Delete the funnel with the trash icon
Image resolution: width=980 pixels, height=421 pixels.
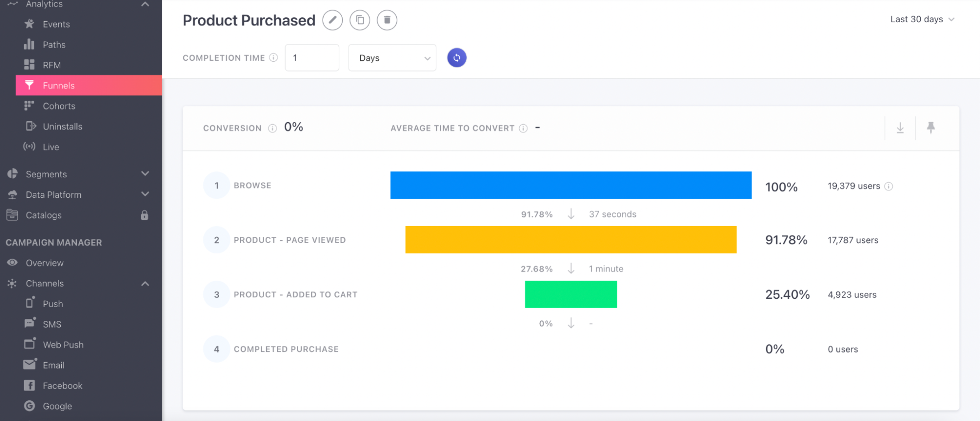pos(387,20)
